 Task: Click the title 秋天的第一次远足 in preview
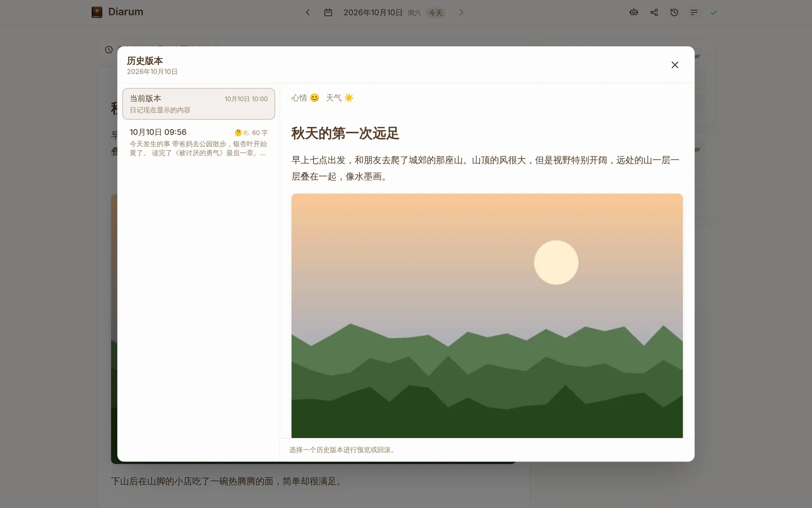tap(345, 133)
